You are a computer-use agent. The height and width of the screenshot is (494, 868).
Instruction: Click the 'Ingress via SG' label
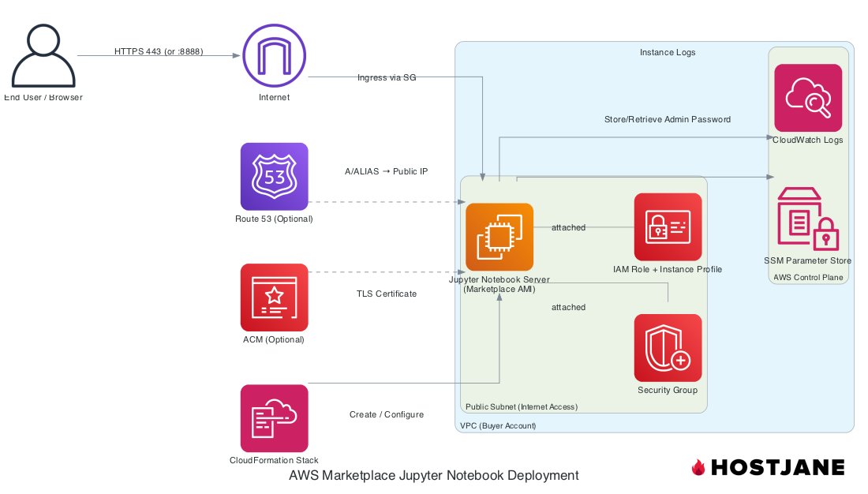click(x=387, y=77)
